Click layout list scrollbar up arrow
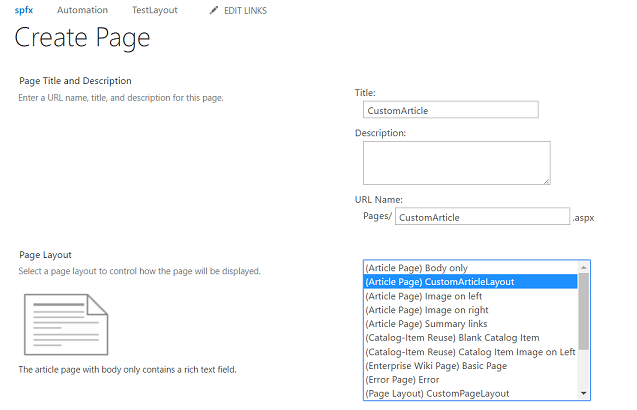 584,267
